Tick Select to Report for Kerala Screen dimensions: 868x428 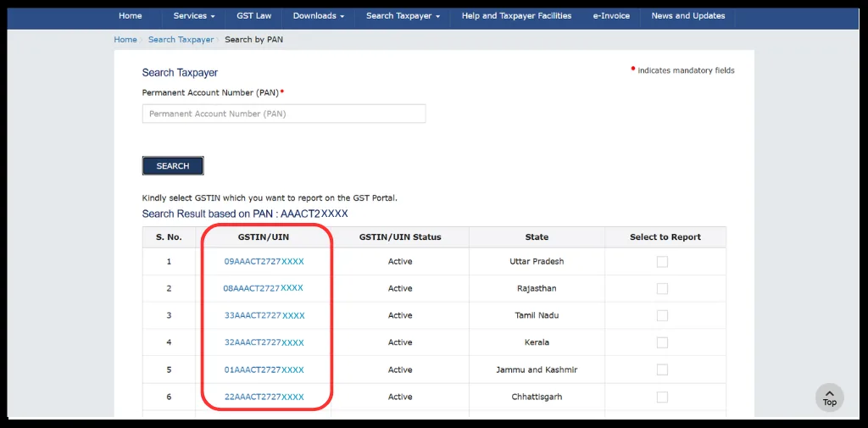pos(662,342)
